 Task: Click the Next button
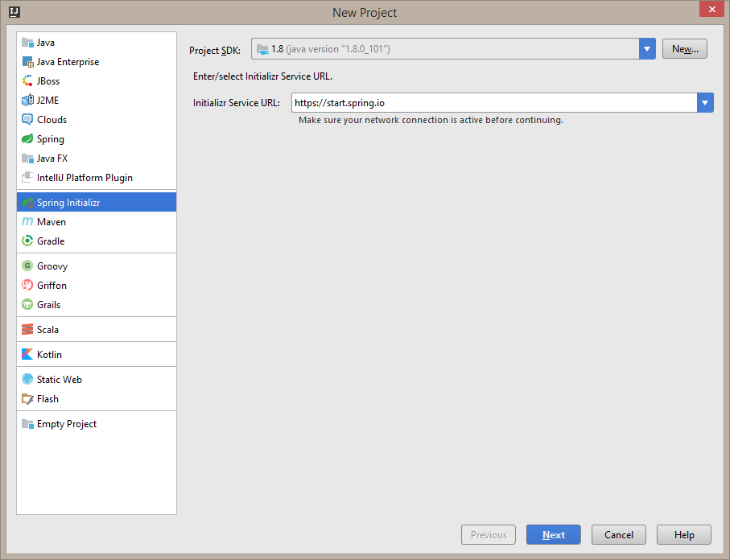coord(554,535)
